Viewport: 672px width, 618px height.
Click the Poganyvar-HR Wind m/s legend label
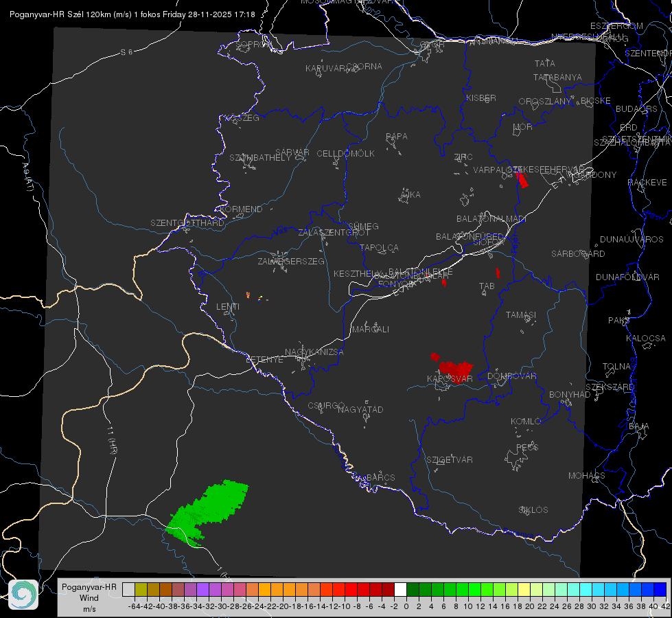tap(89, 598)
